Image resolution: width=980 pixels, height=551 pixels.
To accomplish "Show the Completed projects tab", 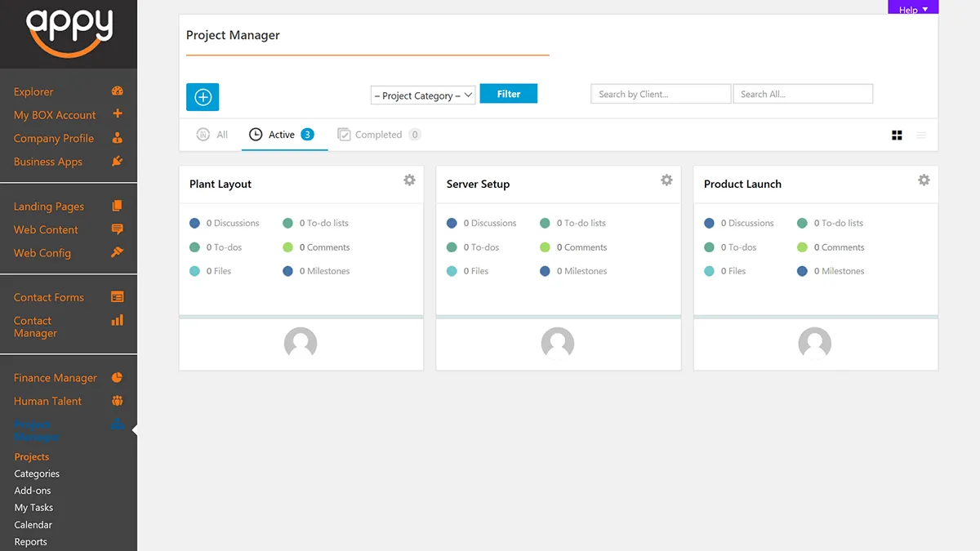I will [x=378, y=135].
